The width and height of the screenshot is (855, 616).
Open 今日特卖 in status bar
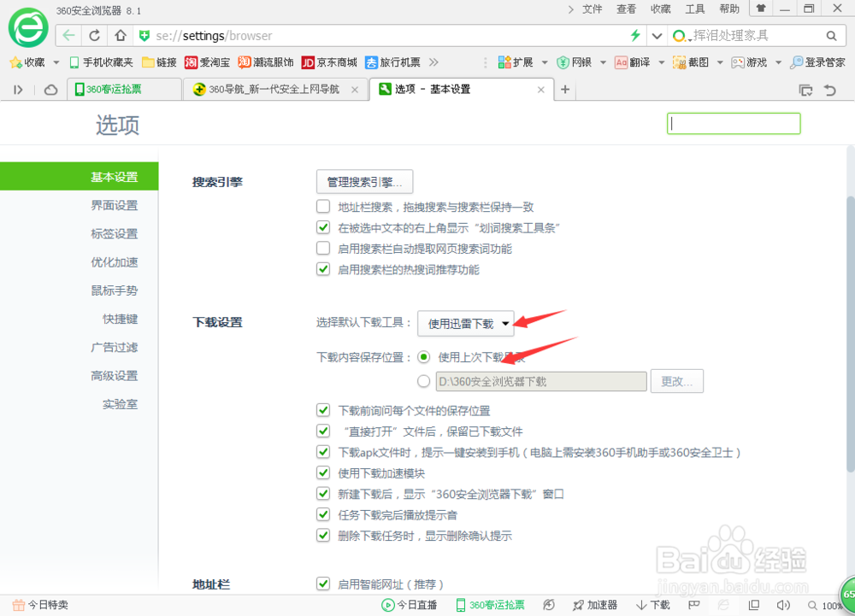(x=40, y=605)
